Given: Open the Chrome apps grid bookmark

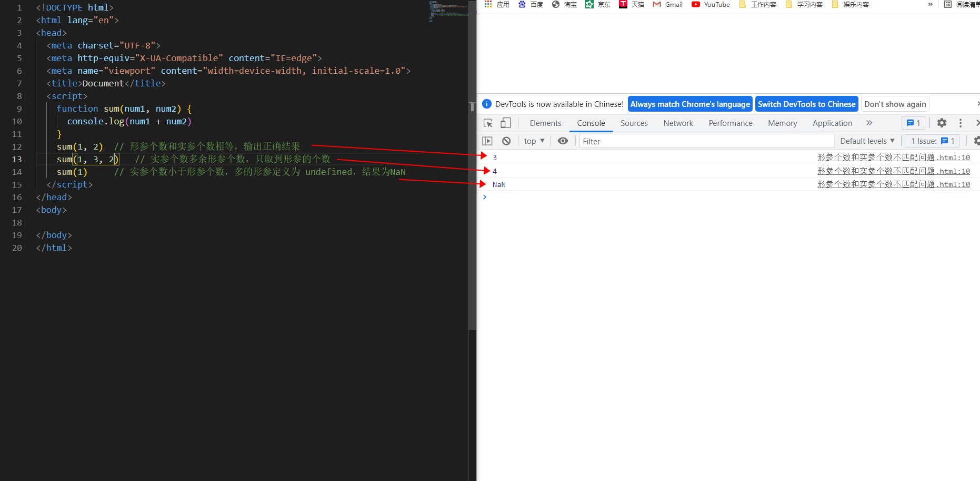Looking at the screenshot, I should (497, 4).
